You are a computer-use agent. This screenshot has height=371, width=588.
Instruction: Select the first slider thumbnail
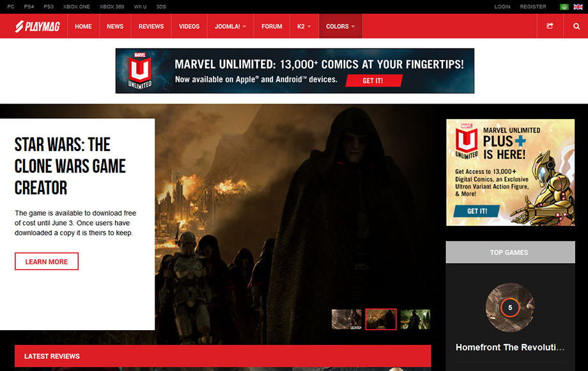(x=346, y=319)
